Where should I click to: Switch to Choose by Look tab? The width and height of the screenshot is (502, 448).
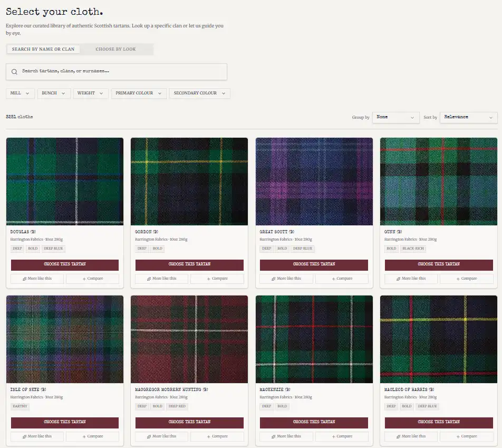point(115,49)
